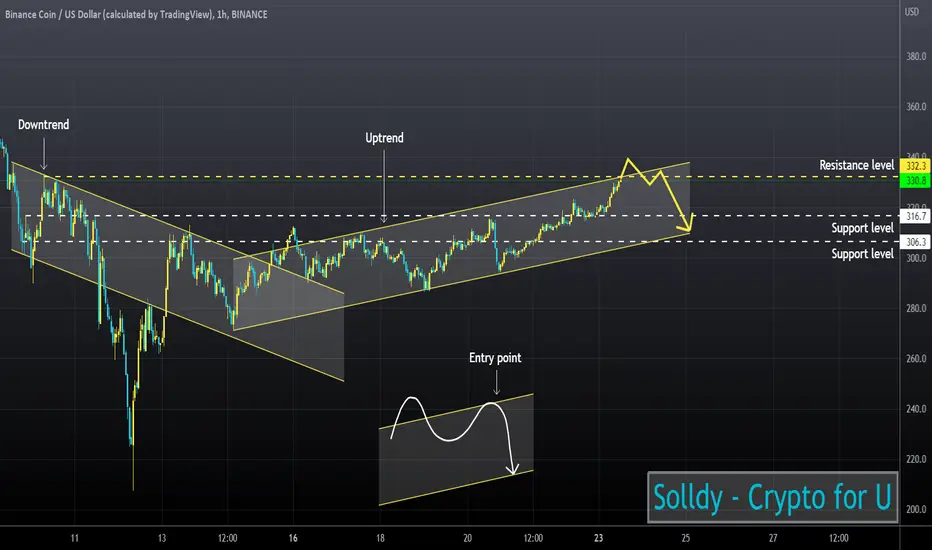
Task: Click the 220.0 price axis label
Action: pyautogui.click(x=916, y=459)
